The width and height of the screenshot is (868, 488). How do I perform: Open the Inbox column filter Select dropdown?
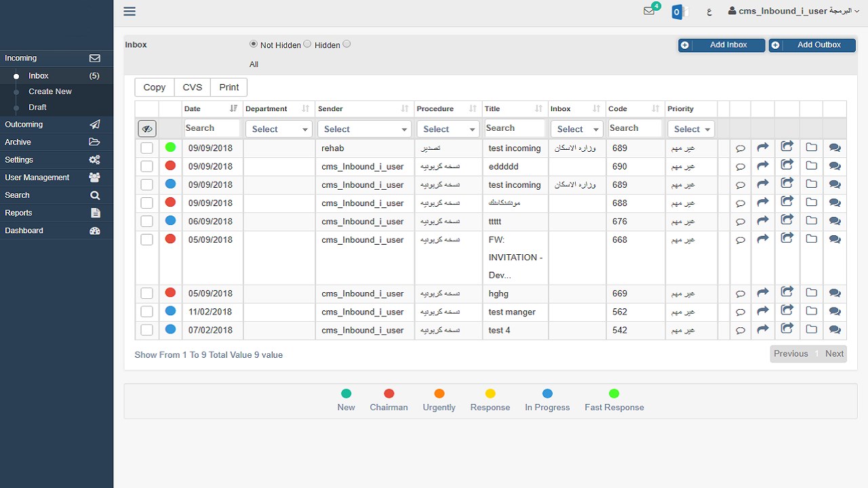pyautogui.click(x=576, y=129)
